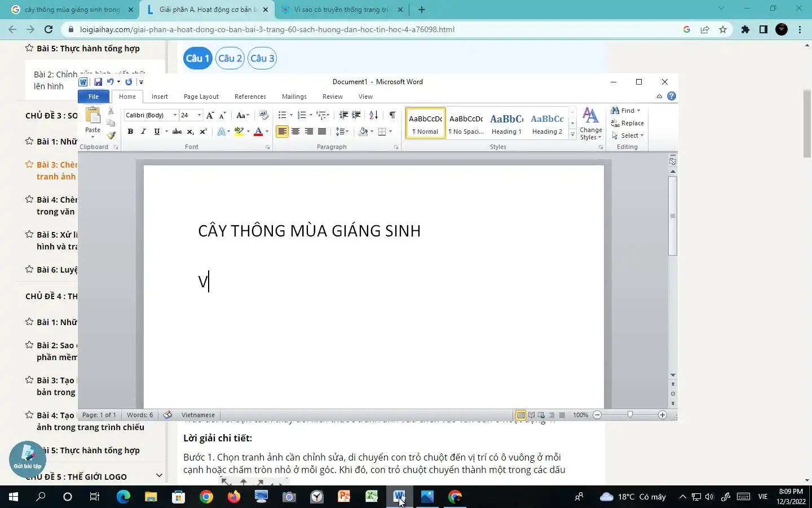Clear formatting with the eraser icon
812x508 pixels.
[x=263, y=115]
